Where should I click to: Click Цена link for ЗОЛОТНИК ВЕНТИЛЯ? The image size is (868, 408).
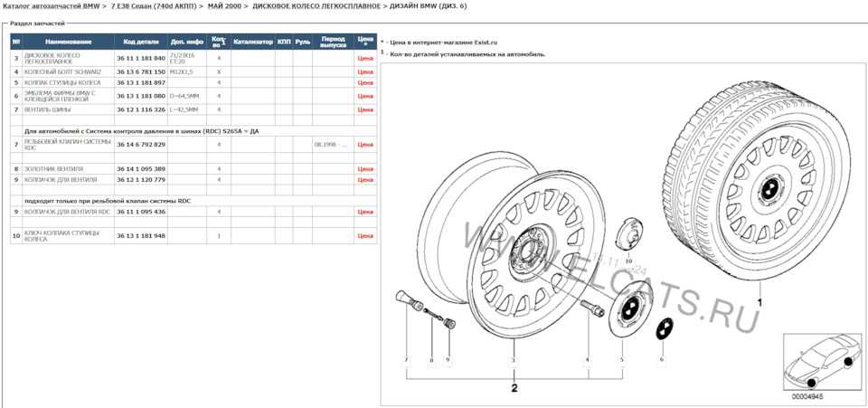point(365,169)
